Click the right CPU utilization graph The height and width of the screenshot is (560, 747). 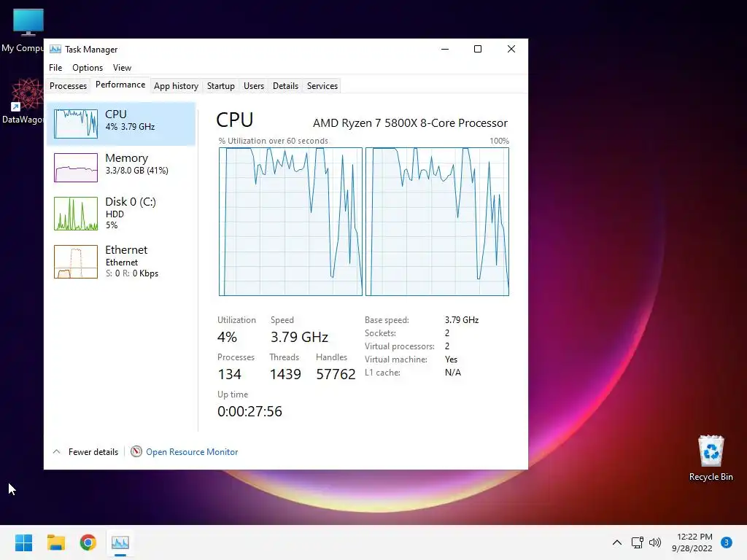pos(438,222)
